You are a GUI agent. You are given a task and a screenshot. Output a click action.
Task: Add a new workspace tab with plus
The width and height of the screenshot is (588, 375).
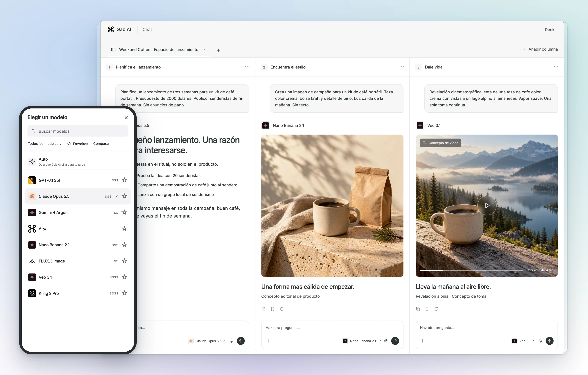pos(218,50)
